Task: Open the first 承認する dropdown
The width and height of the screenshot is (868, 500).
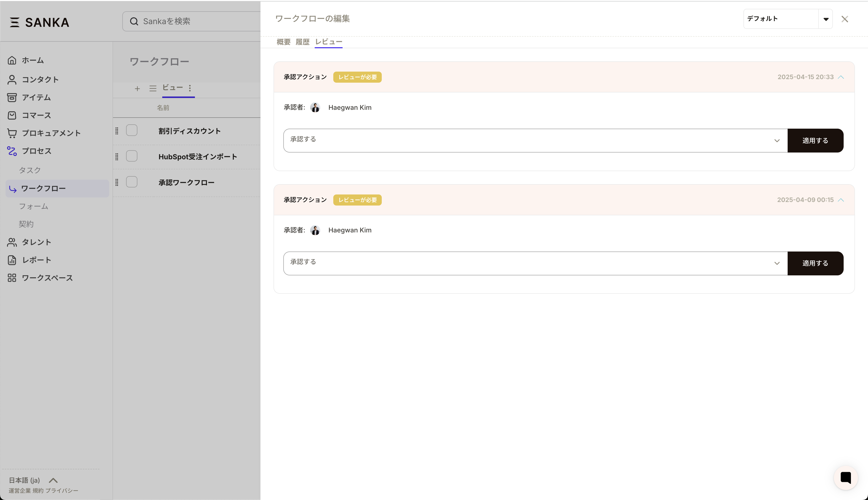Action: click(535, 140)
